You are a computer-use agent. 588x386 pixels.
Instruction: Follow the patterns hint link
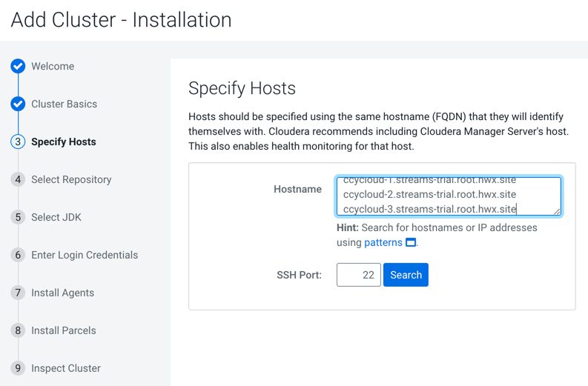point(383,242)
